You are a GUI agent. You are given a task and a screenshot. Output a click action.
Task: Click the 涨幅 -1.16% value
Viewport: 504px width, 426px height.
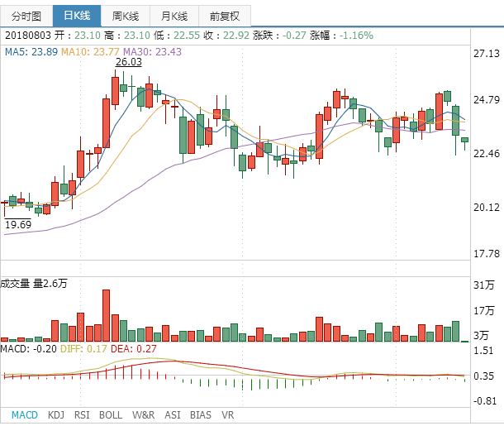tap(341, 35)
